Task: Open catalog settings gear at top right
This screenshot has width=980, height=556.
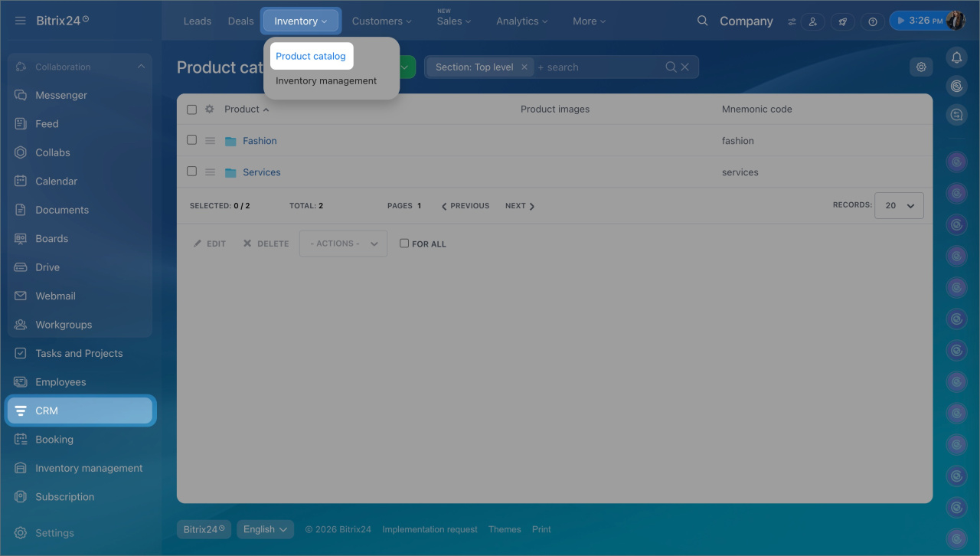Action: point(921,67)
